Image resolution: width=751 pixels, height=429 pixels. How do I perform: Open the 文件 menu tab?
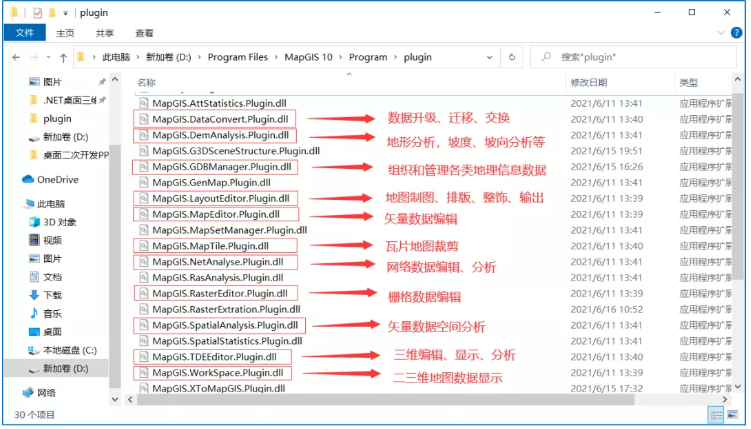[24, 33]
